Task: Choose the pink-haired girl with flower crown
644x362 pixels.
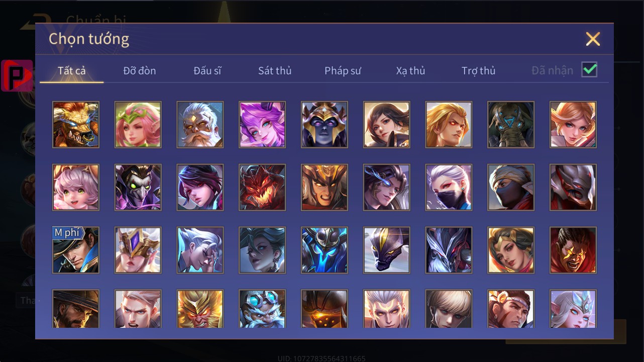Action: pos(138,125)
